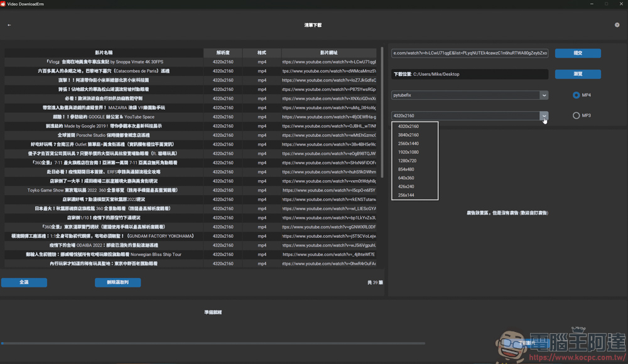
Task: Click the 格式 column header
Action: point(261,53)
